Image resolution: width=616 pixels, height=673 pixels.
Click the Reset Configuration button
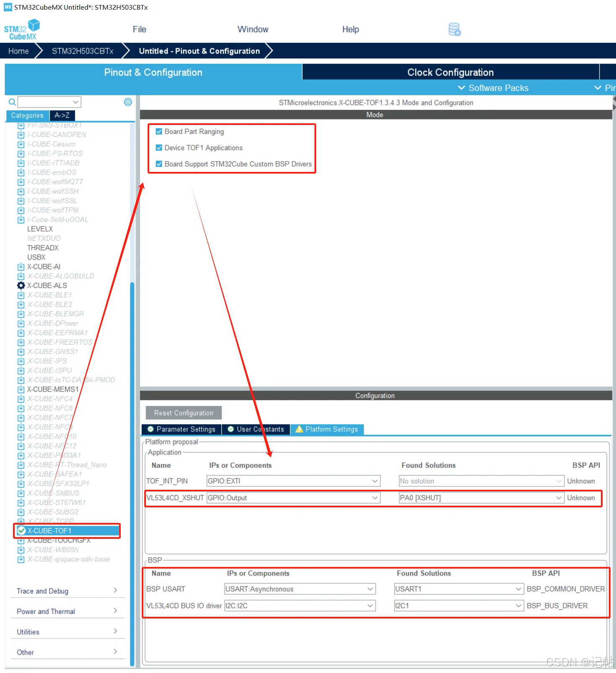point(184,413)
